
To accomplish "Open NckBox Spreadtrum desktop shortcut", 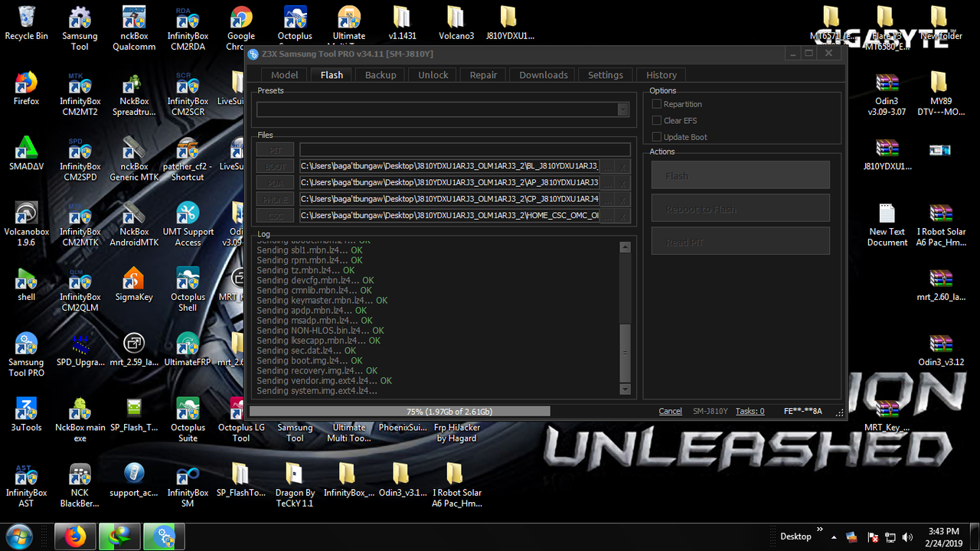I will 134,93.
